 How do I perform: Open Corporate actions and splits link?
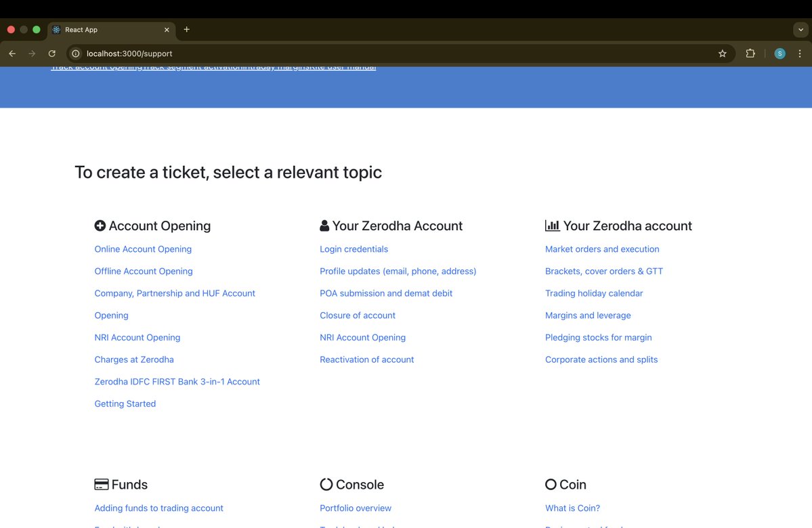pos(601,359)
